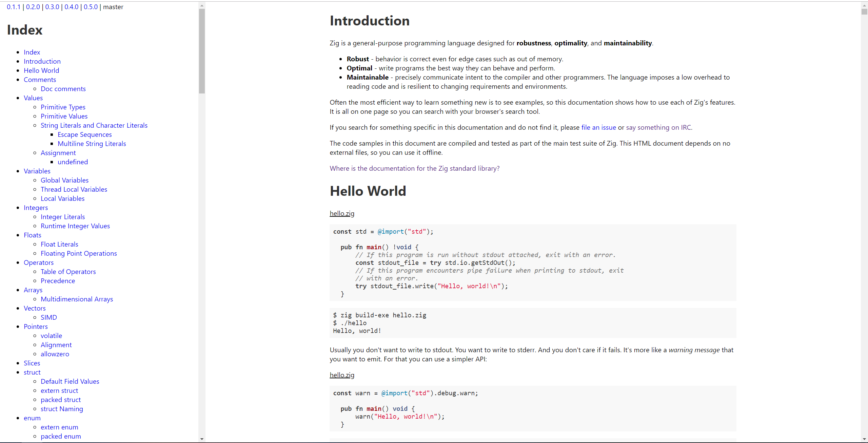Click sidebar scrollbar up arrow
Screen dimensions: 868x443
pyautogui.click(x=202, y=6)
